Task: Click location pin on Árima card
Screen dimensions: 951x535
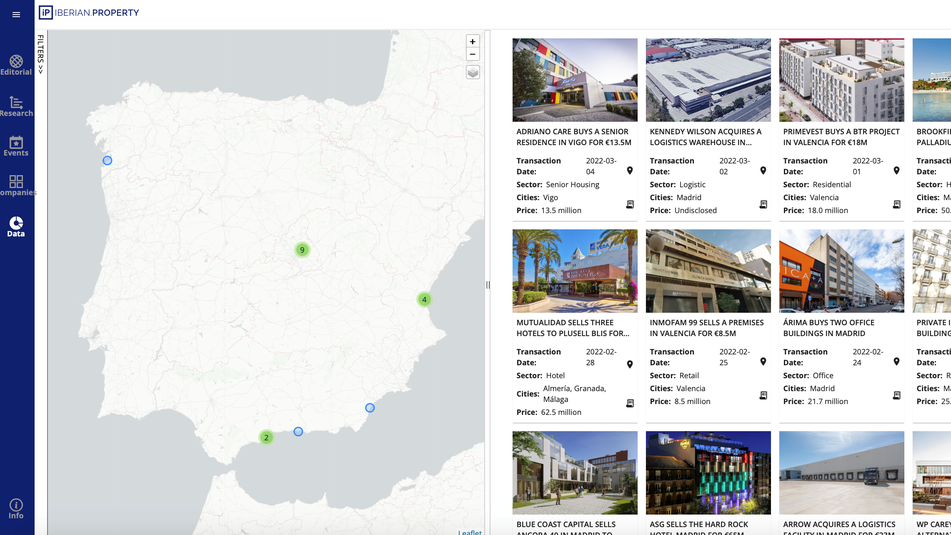Action: tap(896, 362)
